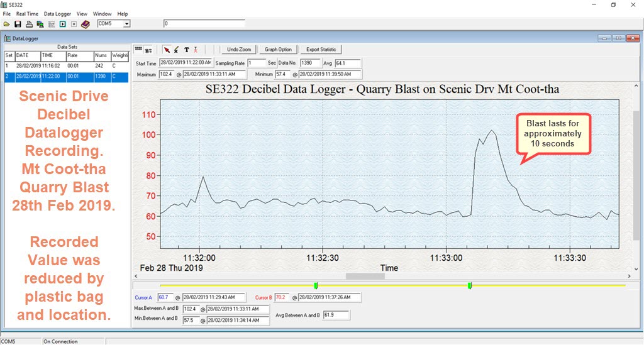The image size is (644, 345).
Task: Click the computer connection icon
Action: pos(40,25)
